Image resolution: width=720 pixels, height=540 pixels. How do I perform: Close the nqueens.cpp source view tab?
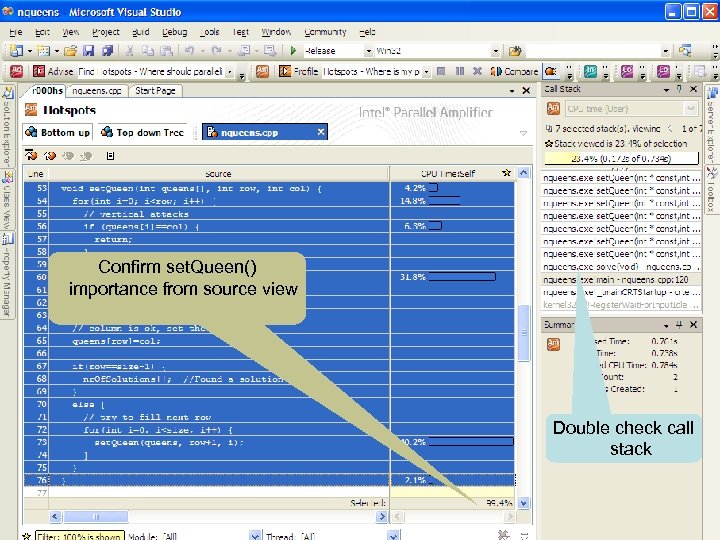coord(321,132)
